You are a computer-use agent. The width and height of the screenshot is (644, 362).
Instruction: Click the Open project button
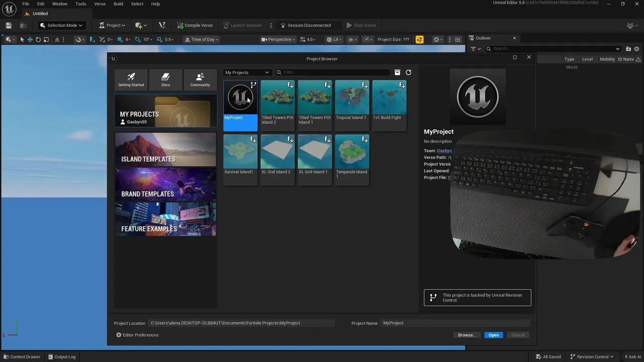coord(494,335)
